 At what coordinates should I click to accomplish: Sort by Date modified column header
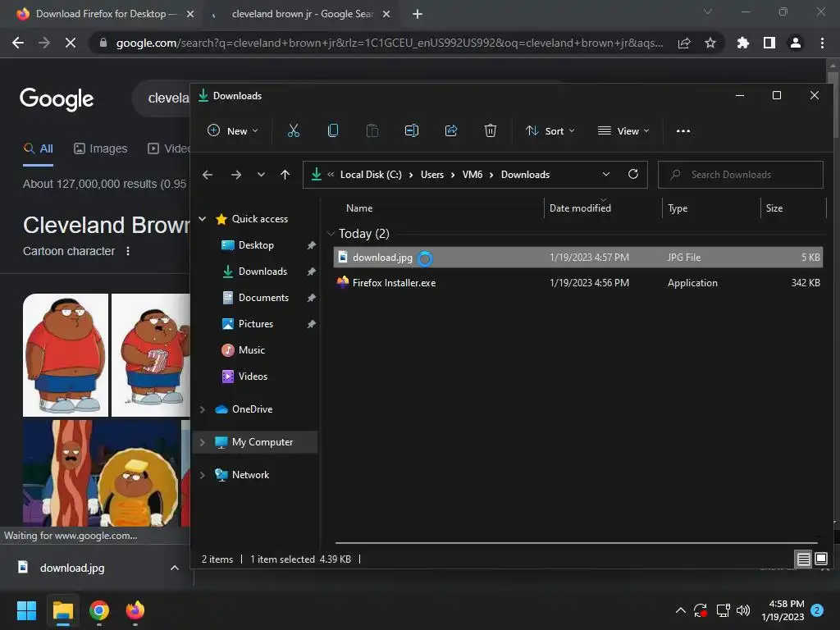(580, 208)
